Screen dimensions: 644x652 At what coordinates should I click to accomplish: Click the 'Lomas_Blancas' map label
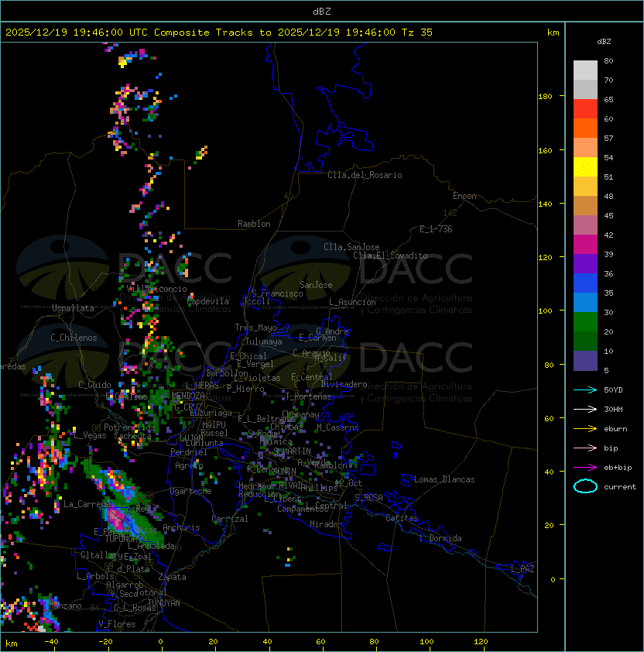tap(444, 479)
